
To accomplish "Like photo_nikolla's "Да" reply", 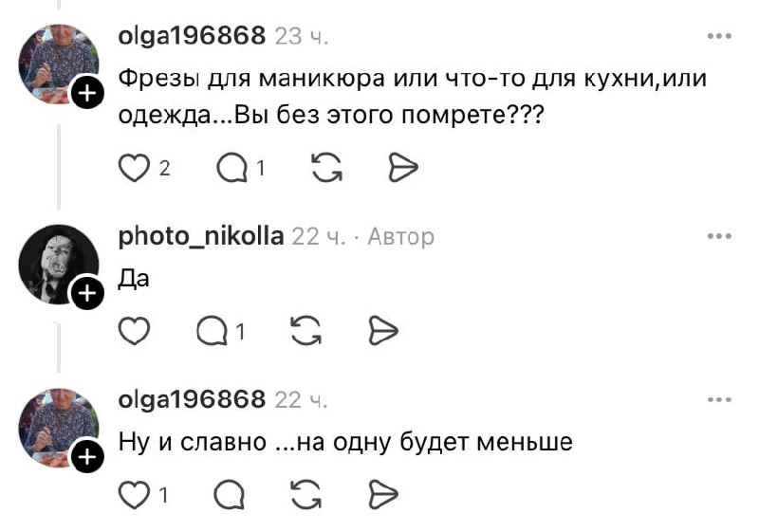I will tap(135, 331).
